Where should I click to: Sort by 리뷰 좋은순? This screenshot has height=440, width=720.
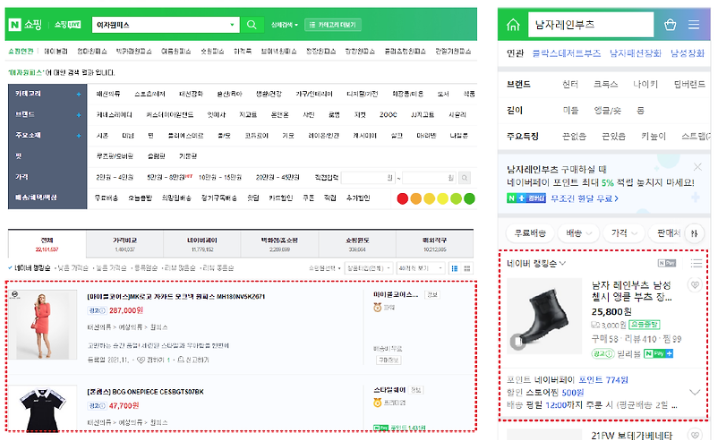pyautogui.click(x=217, y=268)
